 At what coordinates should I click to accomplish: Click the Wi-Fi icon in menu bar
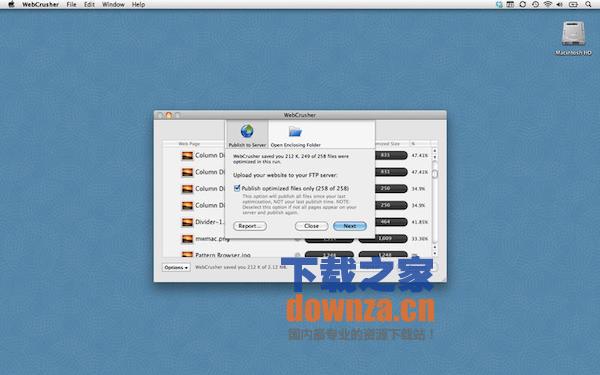548,5
